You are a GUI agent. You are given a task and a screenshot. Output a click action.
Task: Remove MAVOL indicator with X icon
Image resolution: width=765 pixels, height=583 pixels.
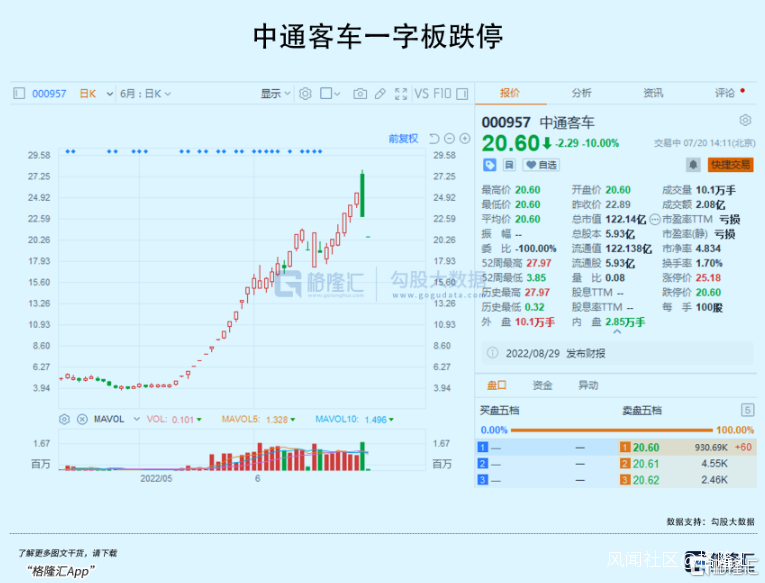coord(82,419)
